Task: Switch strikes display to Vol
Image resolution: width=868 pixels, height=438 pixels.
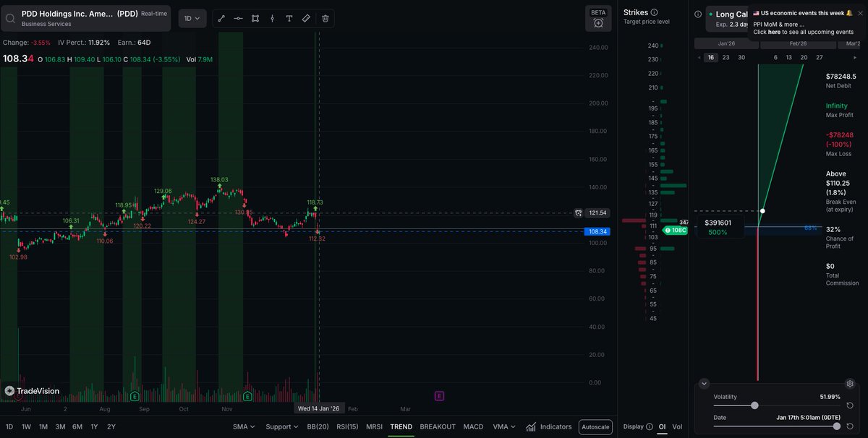Action: tap(677, 426)
